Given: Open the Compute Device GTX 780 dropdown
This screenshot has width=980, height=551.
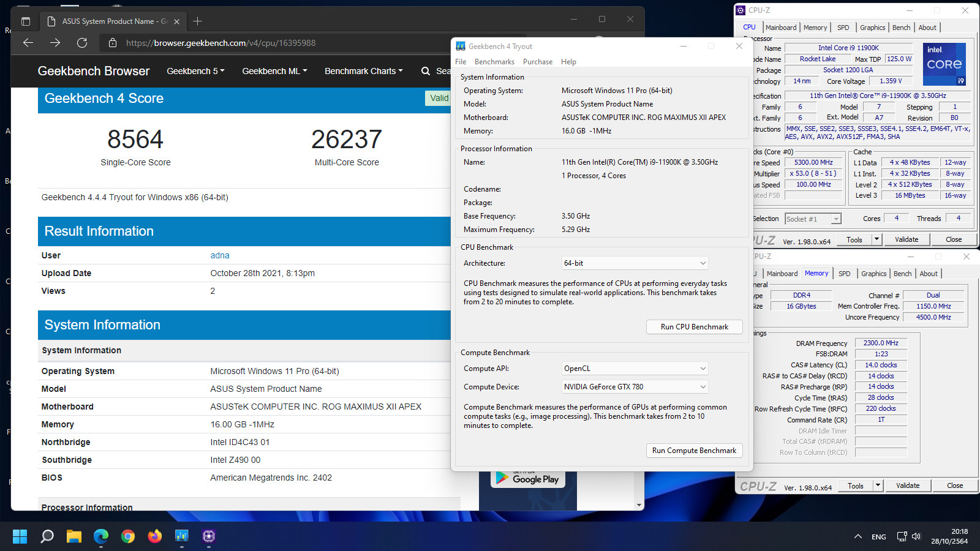Looking at the screenshot, I should coord(635,387).
